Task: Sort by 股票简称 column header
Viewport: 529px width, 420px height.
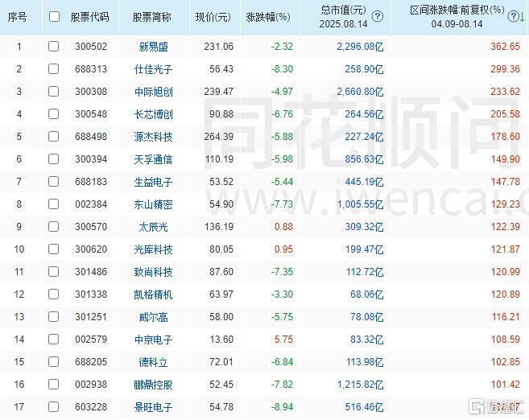Action: point(152,17)
